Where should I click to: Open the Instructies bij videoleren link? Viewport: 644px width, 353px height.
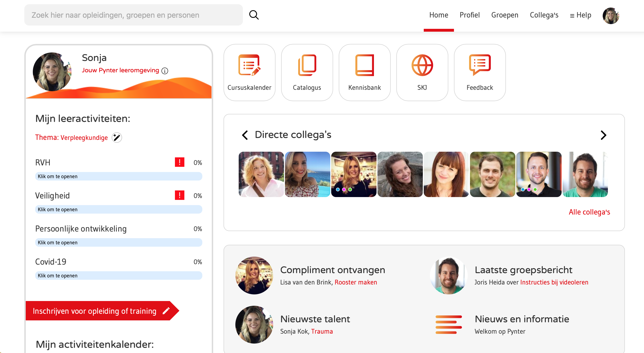coord(554,282)
